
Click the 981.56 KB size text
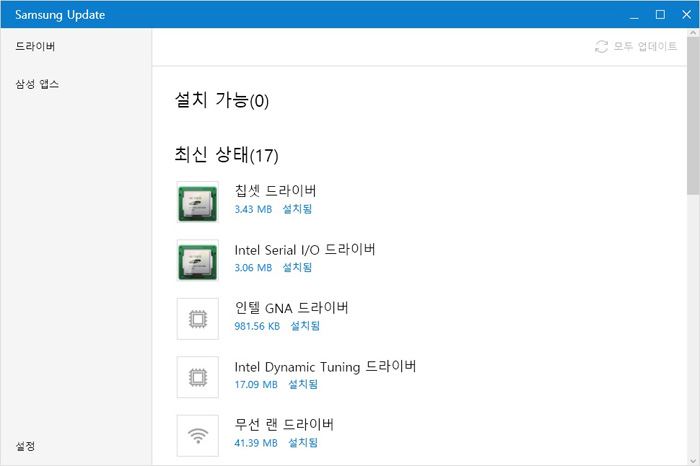coord(257,326)
